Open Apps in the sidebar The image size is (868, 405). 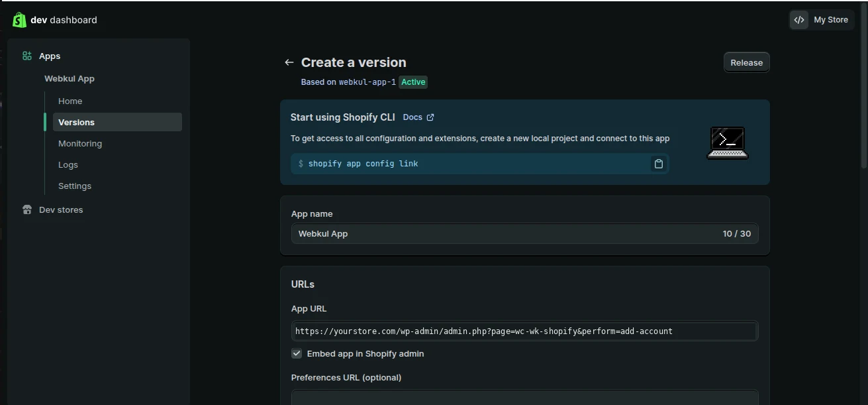click(x=50, y=56)
